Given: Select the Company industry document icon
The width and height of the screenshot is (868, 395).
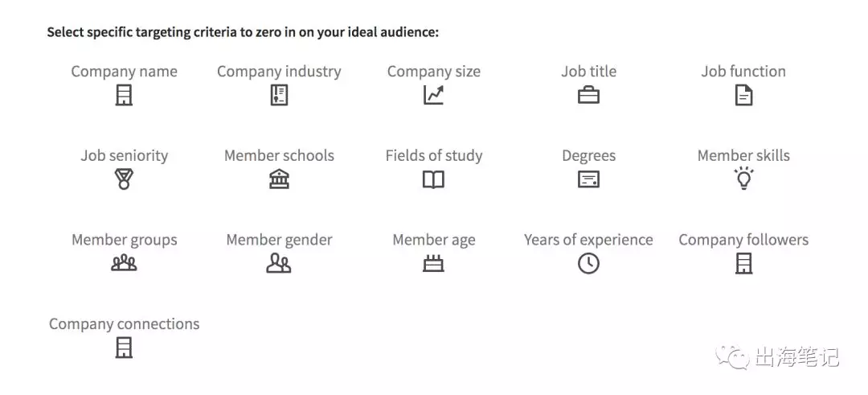Looking at the screenshot, I should 279,95.
